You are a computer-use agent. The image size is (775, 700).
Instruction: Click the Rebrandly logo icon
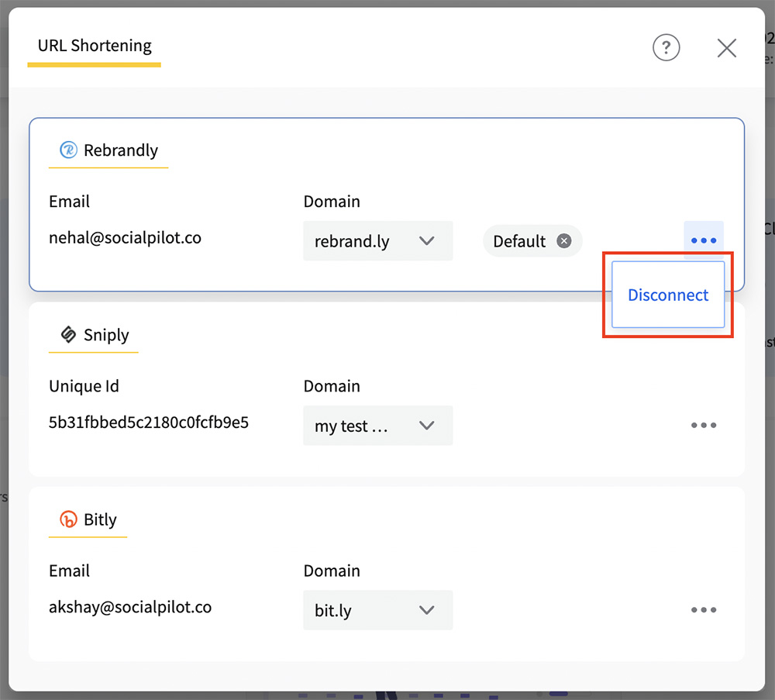pyautogui.click(x=68, y=150)
